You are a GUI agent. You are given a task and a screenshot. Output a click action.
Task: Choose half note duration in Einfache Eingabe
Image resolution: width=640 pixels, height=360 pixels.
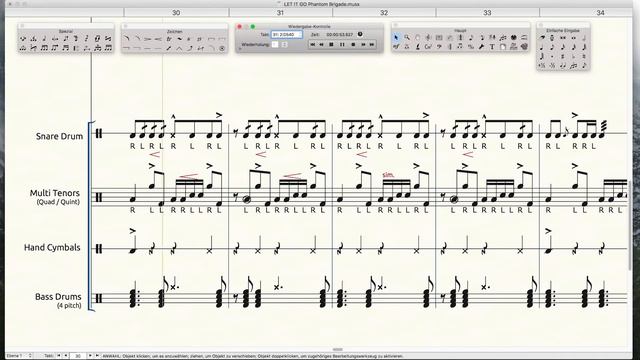point(584,38)
